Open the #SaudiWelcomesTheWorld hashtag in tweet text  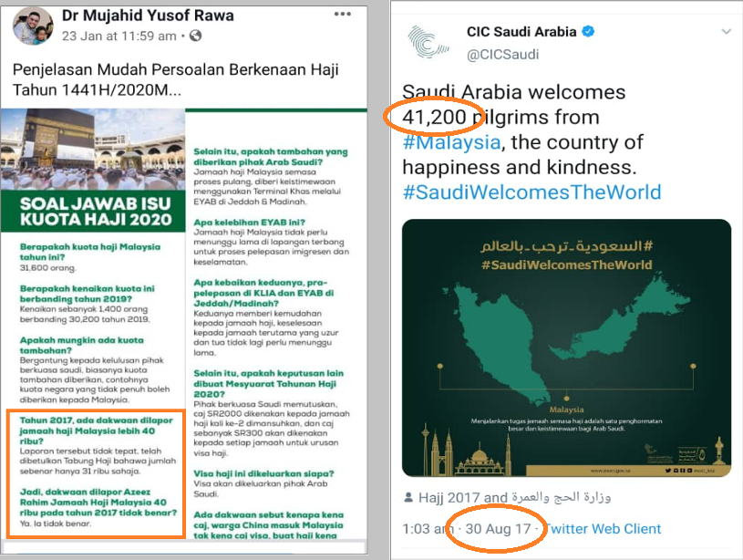[531, 192]
